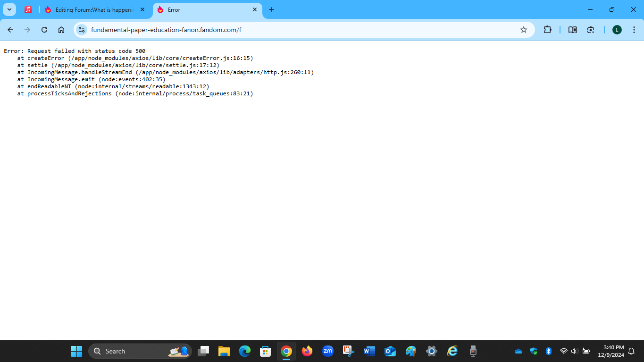Click the Bluetooth tray icon

[549, 351]
